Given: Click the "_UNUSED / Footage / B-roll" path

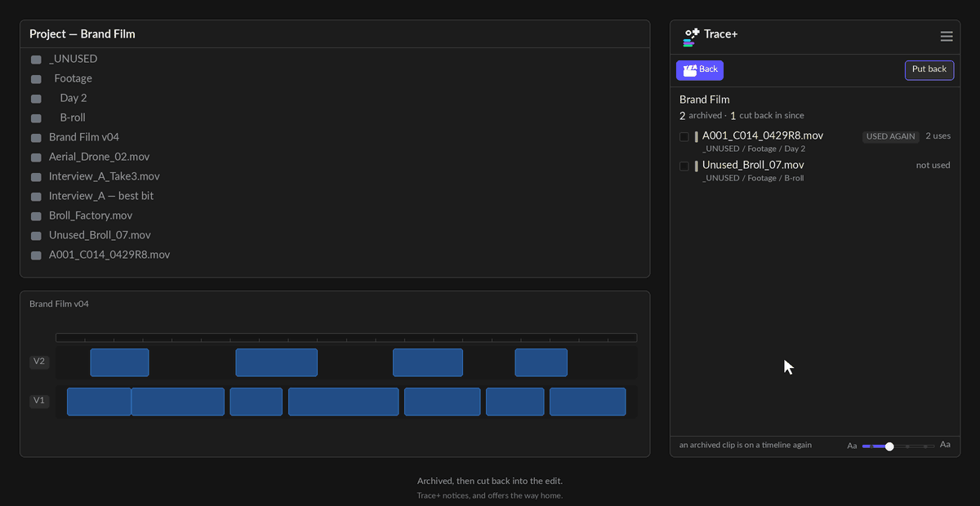Looking at the screenshot, I should 753,178.
